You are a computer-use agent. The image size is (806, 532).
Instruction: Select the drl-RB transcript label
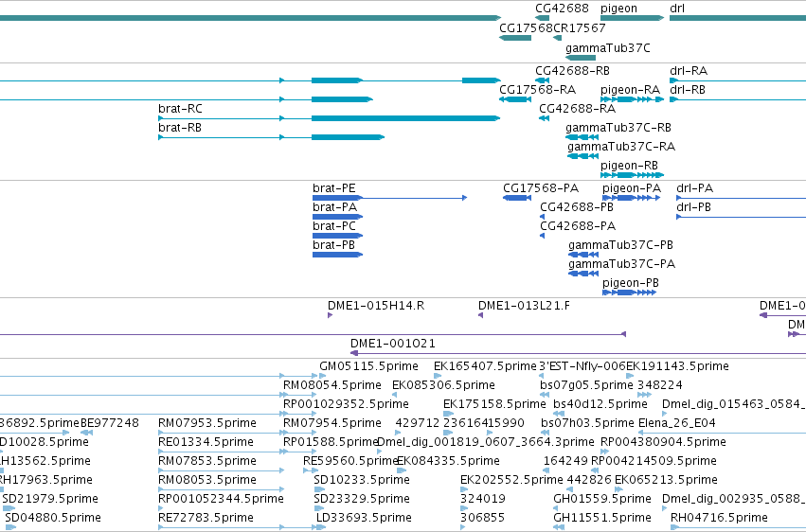coord(688,90)
